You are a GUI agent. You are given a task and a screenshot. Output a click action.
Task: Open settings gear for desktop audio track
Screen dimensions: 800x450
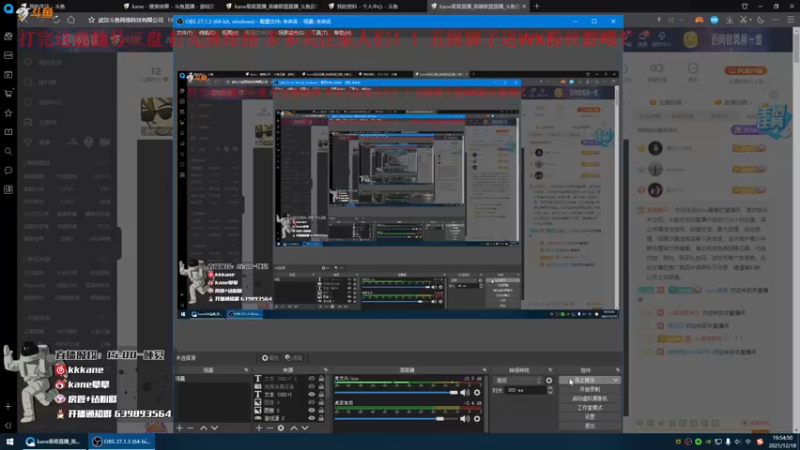point(477,418)
